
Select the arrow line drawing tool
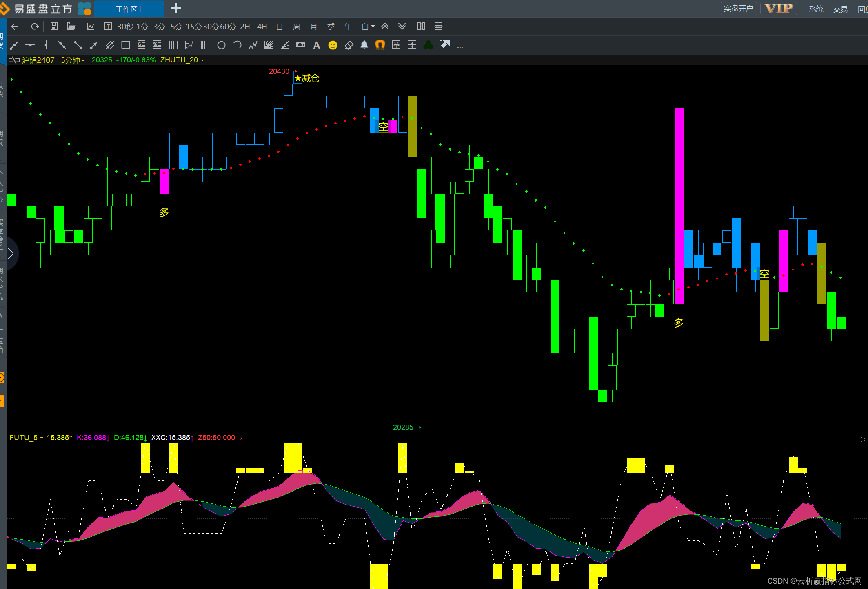tap(93, 45)
